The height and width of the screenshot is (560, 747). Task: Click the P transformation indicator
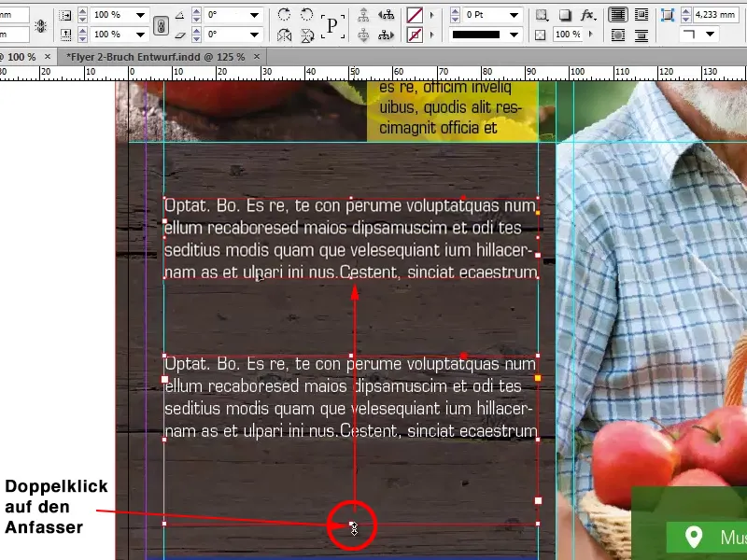click(332, 25)
